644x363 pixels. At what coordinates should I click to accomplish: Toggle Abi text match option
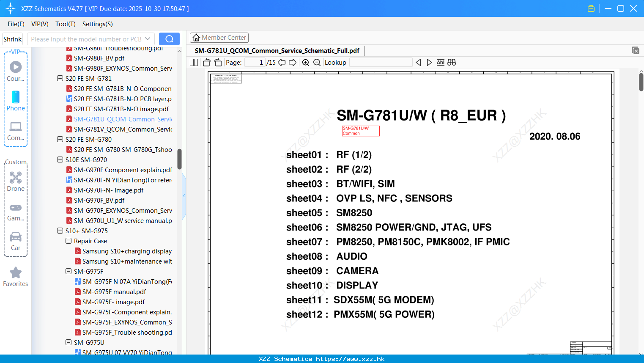(x=440, y=63)
